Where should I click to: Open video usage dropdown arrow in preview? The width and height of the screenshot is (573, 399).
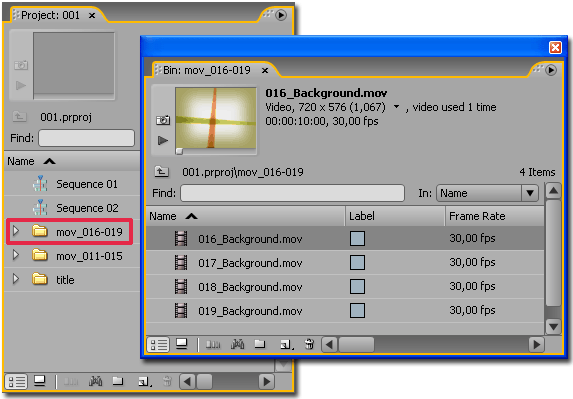[x=396, y=107]
